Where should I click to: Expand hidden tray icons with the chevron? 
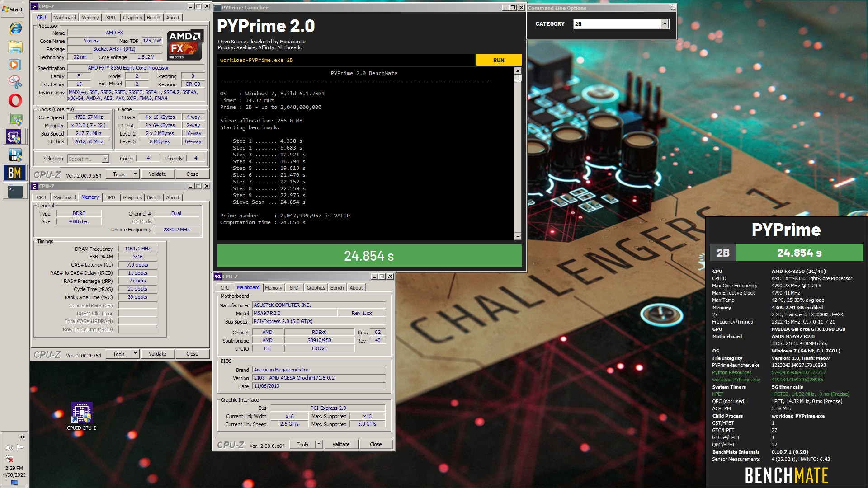[x=22, y=437]
